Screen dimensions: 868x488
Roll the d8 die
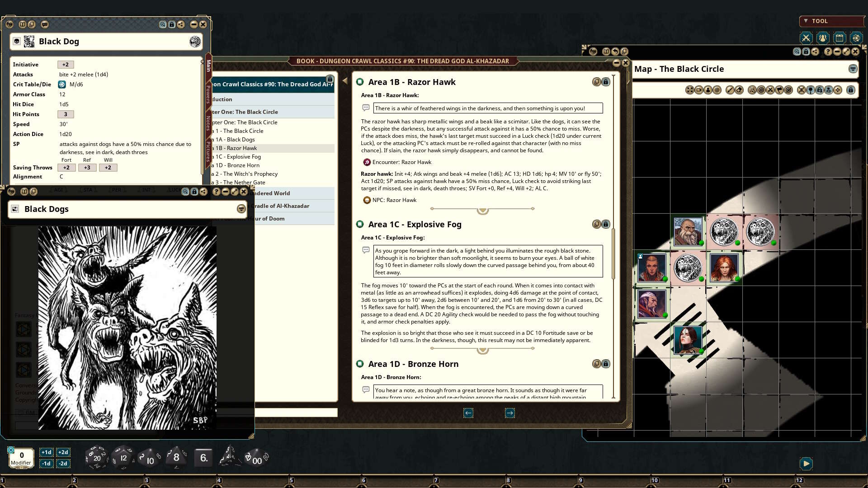(176, 457)
